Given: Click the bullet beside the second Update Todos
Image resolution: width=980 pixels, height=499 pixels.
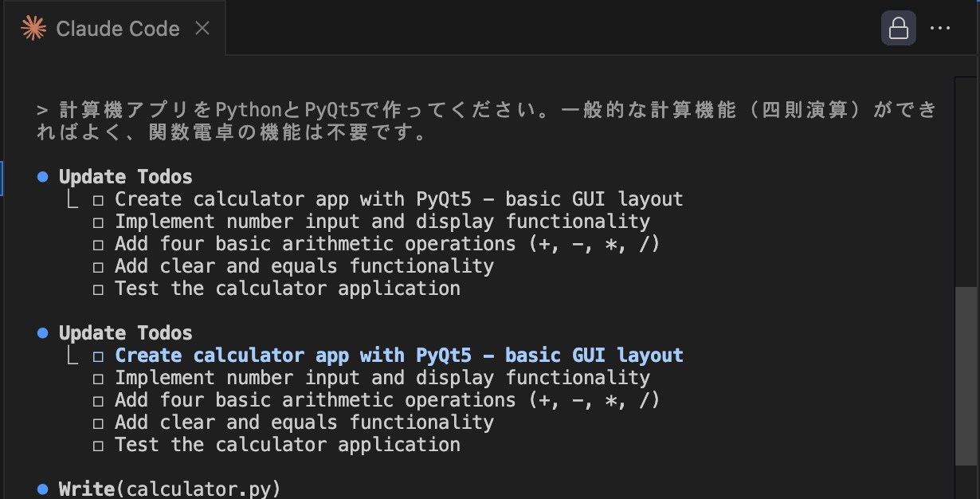Looking at the screenshot, I should pyautogui.click(x=41, y=332).
